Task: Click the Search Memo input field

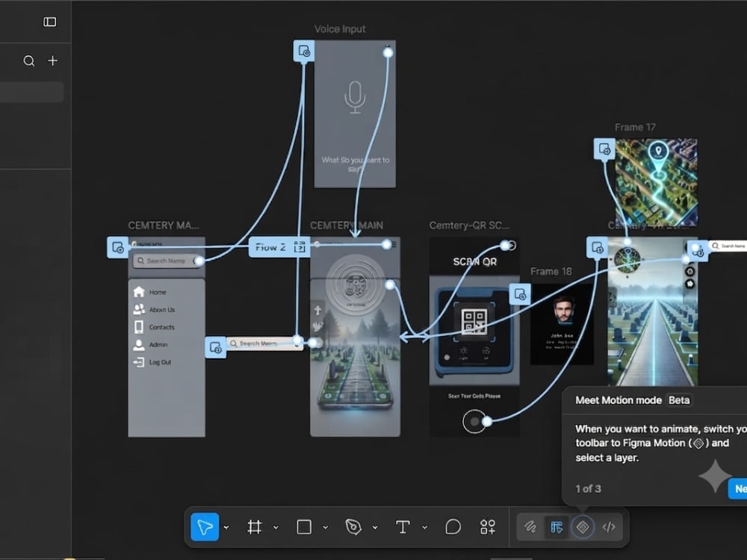Action: tap(264, 343)
